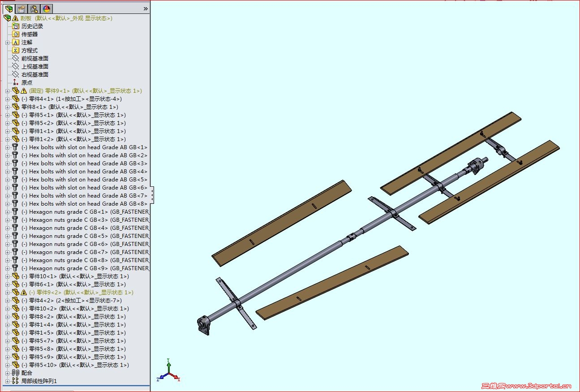This screenshot has width=580, height=392.
Task: Select Hexagon nuts grade C GB<3>
Action: [85, 220]
